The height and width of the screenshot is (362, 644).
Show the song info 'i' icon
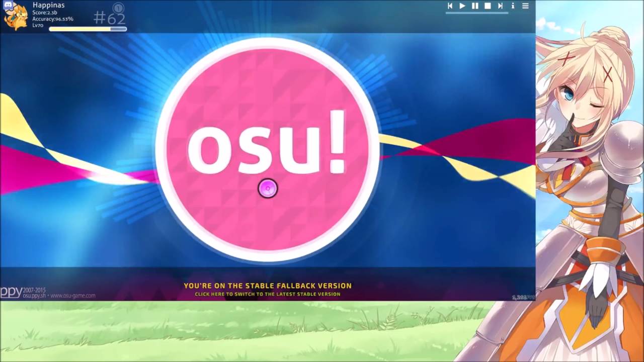click(x=513, y=6)
